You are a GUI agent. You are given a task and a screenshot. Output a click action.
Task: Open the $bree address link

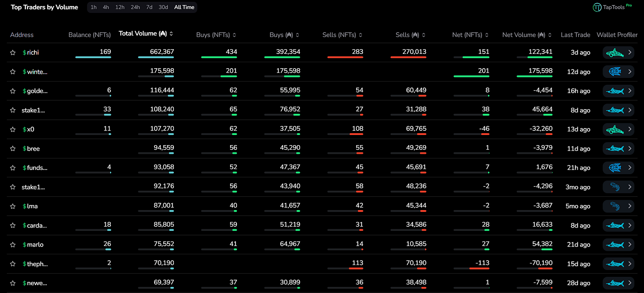tap(31, 149)
